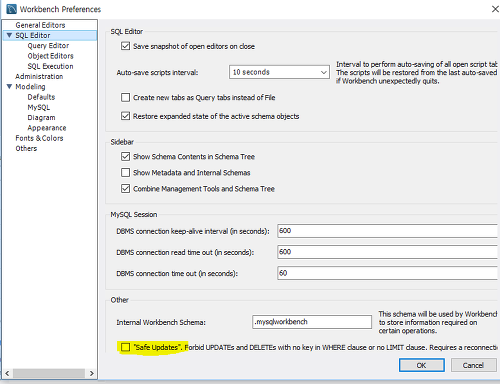Select General Editors in the tree

click(x=40, y=25)
